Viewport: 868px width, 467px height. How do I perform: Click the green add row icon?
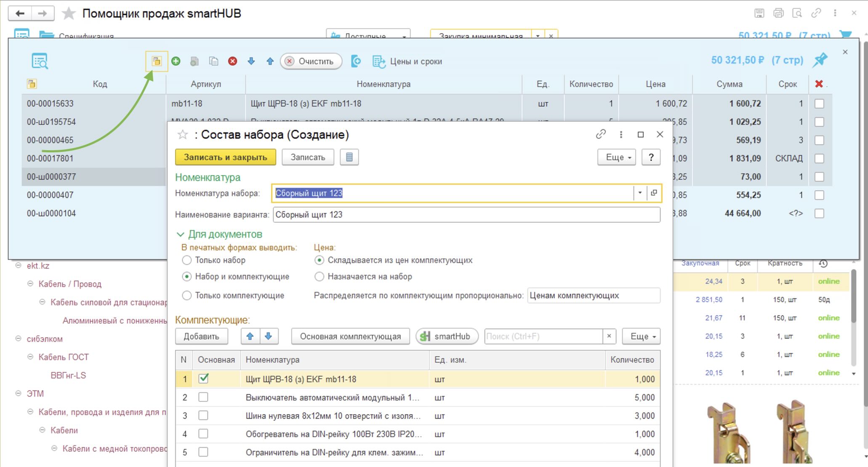point(176,61)
